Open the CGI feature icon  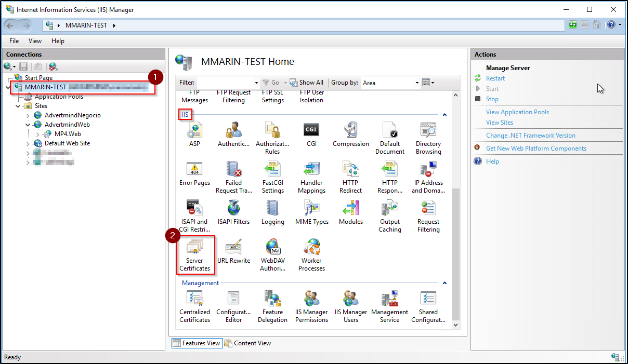[x=311, y=134]
